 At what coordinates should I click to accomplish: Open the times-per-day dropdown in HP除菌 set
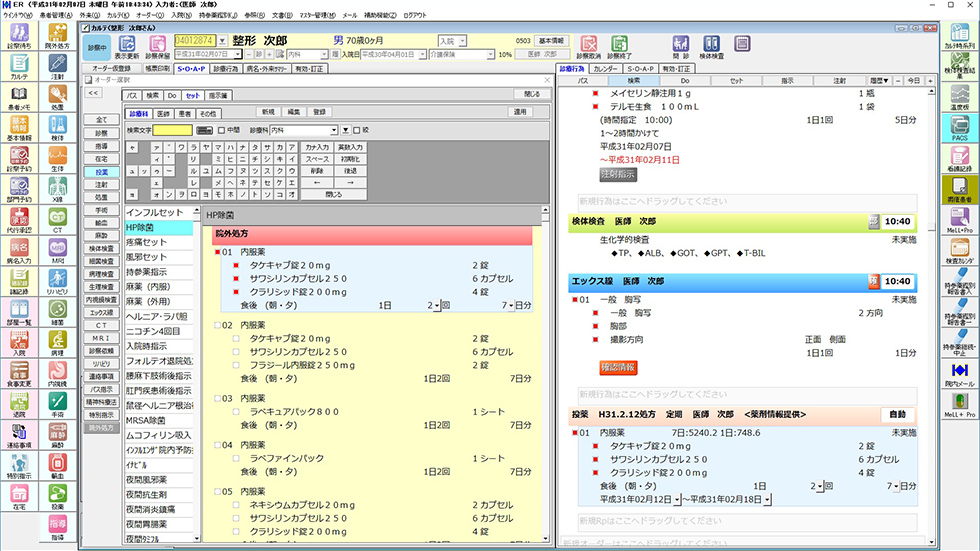click(x=437, y=306)
